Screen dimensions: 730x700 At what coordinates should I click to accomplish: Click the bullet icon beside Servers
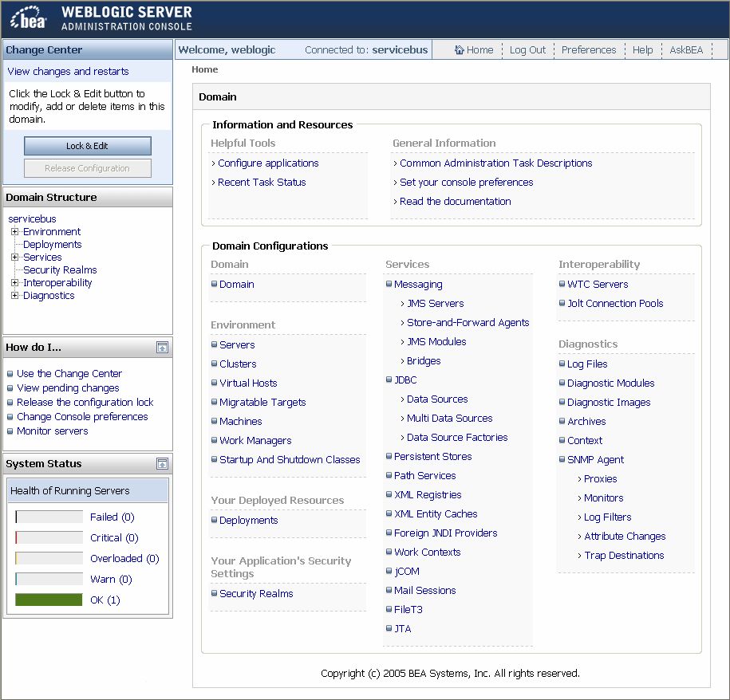pyautogui.click(x=214, y=344)
